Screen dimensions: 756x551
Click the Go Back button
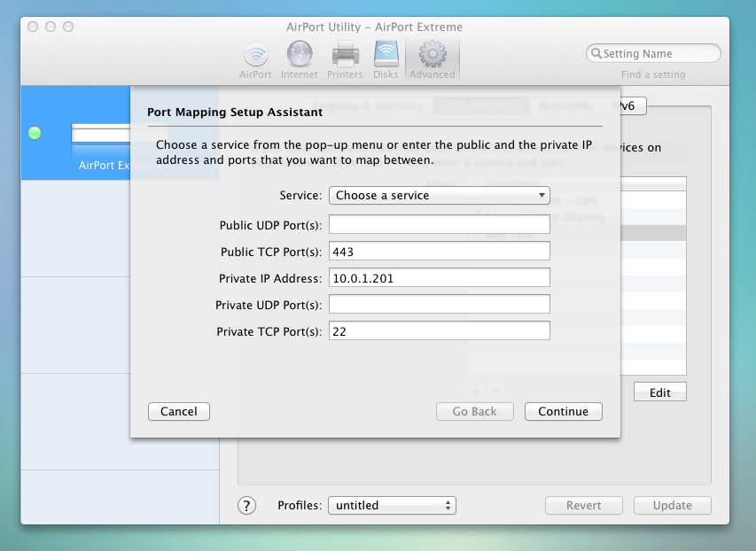(475, 411)
